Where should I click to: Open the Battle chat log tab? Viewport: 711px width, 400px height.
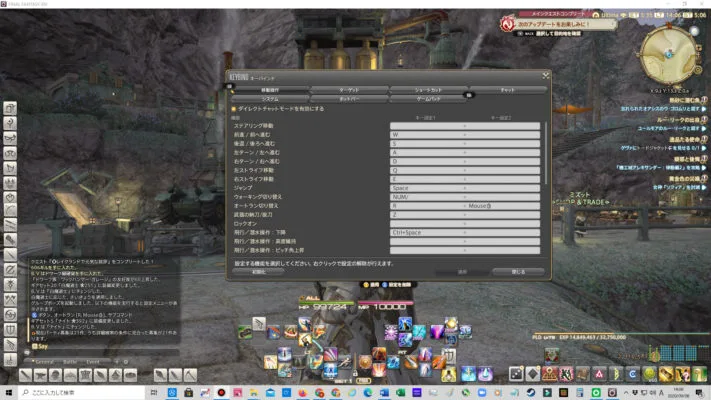70,362
